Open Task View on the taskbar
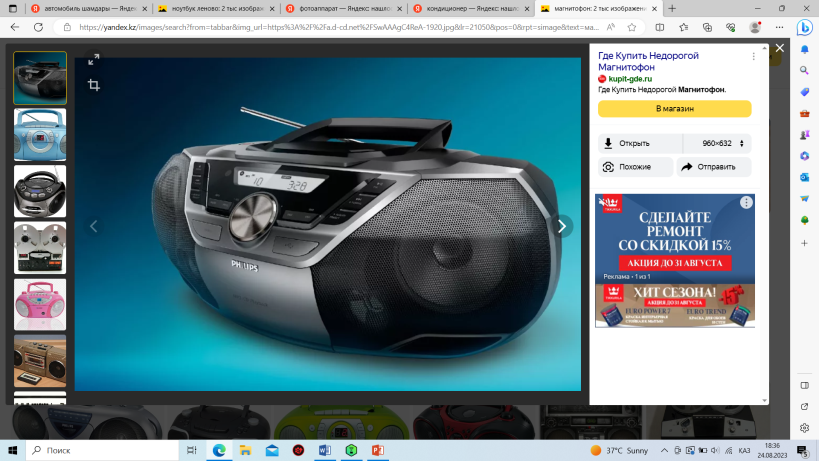The width and height of the screenshot is (819, 461). [x=192, y=450]
